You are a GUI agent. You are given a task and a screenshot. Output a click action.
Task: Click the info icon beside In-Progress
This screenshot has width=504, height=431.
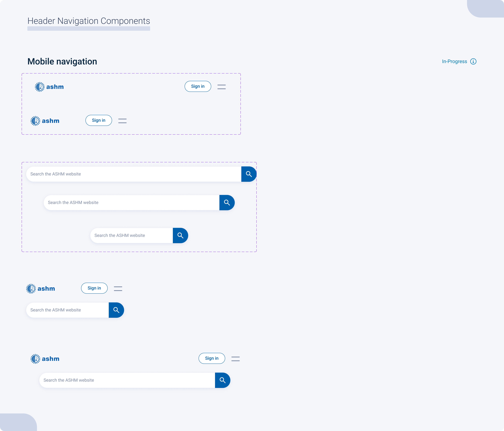pos(473,61)
